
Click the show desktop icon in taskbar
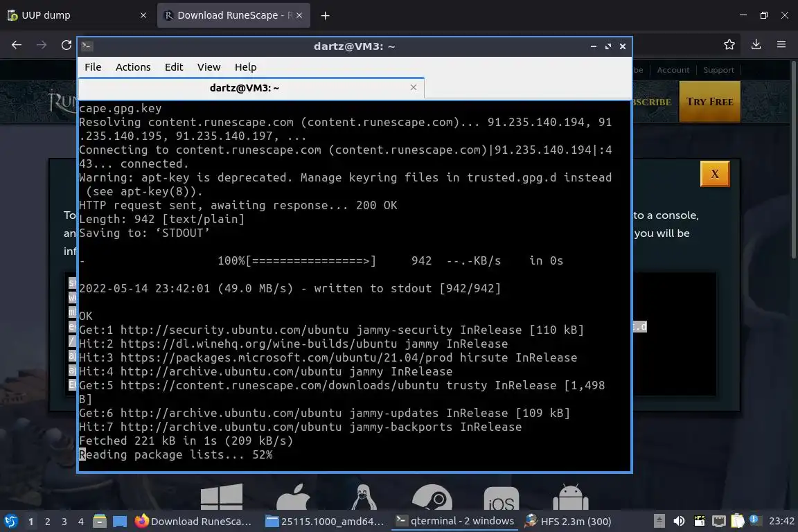pos(120,522)
